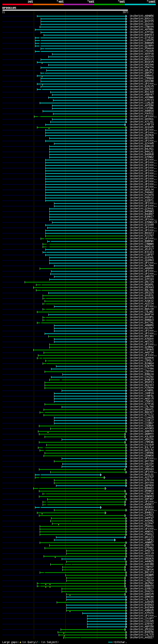The width and height of the screenshot is (158, 644).
Task: Select the UniRef100_A7PQT6 label
Action: [142, 613]
